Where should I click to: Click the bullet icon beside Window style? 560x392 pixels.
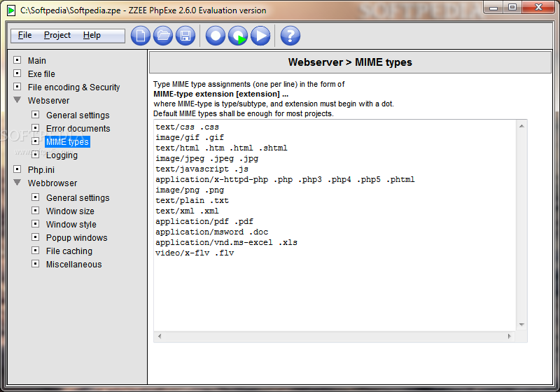36,224
